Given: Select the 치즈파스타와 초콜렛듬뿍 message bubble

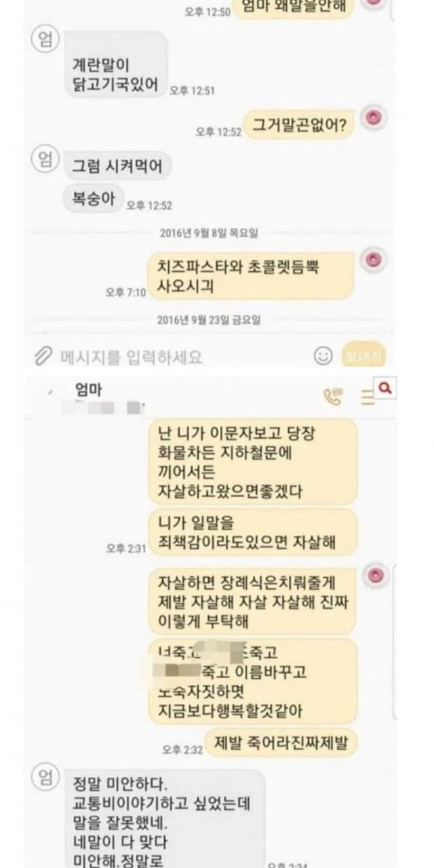Looking at the screenshot, I should tap(252, 276).
